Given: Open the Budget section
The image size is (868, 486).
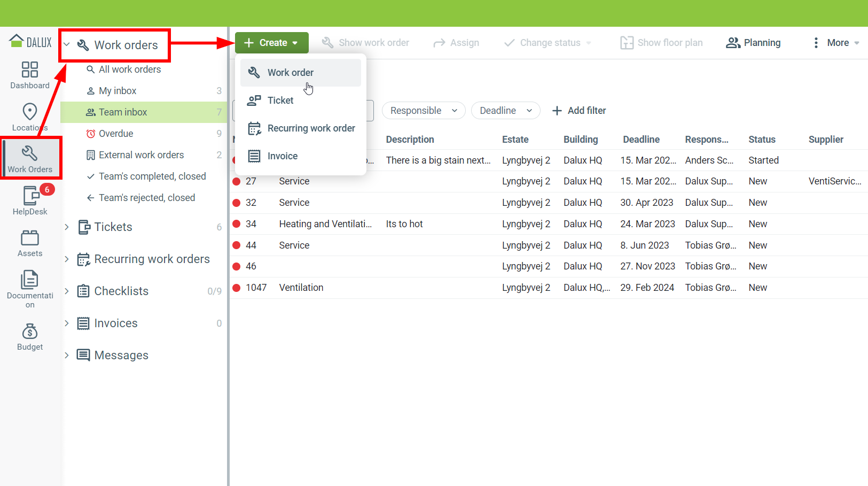Looking at the screenshot, I should point(30,337).
